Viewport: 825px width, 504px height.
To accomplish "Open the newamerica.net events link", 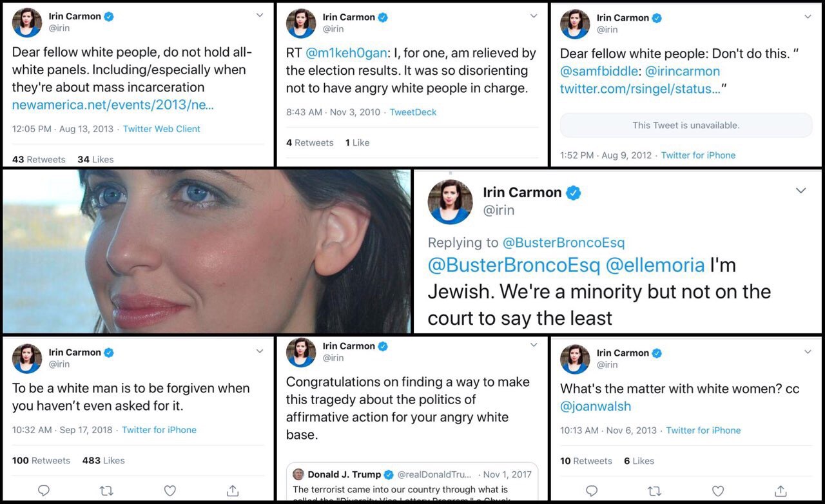I will tap(113, 104).
